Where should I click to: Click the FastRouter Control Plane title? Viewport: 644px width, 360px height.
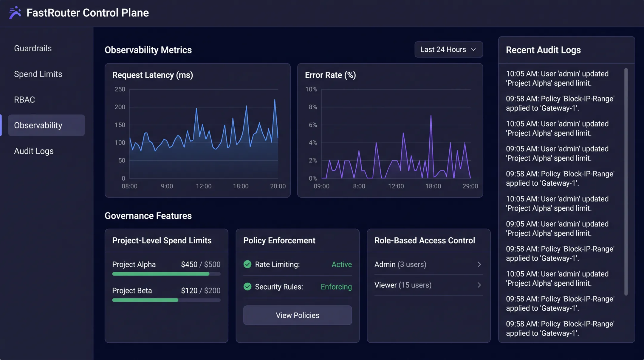(x=88, y=13)
